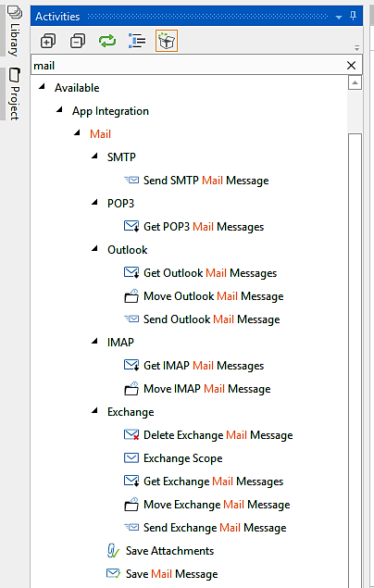Collapse the App Integration node

[59, 110]
